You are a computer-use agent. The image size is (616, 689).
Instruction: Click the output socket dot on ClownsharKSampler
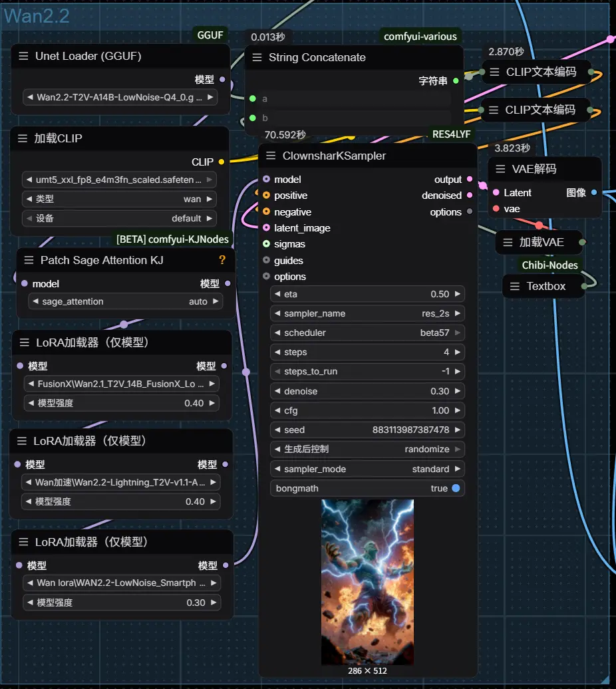(470, 180)
